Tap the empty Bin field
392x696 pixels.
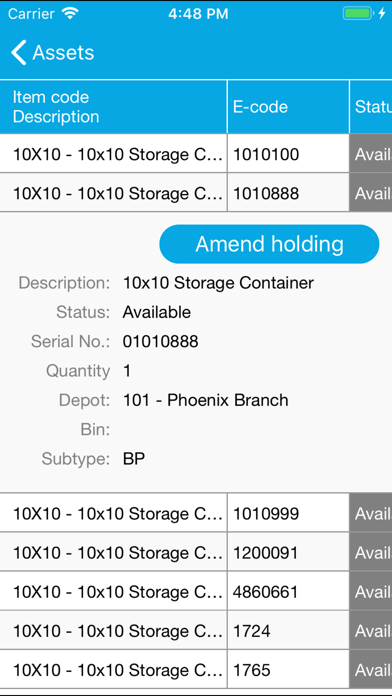click(x=249, y=430)
